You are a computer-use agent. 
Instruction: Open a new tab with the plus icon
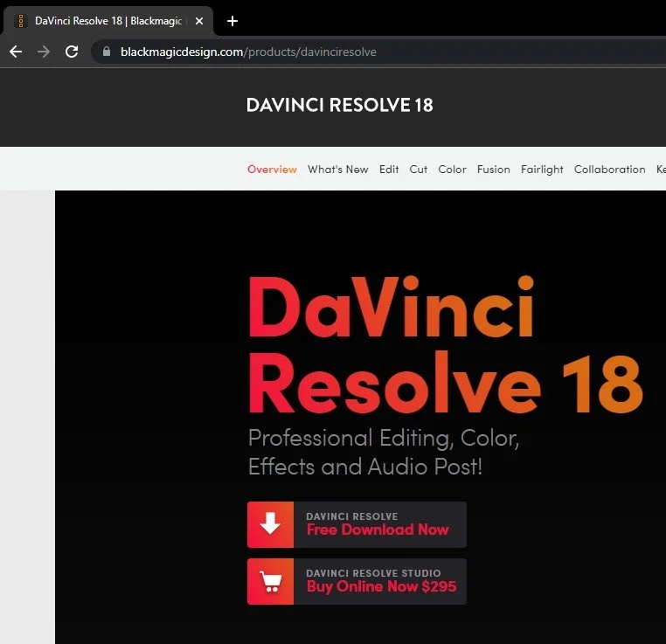(232, 21)
